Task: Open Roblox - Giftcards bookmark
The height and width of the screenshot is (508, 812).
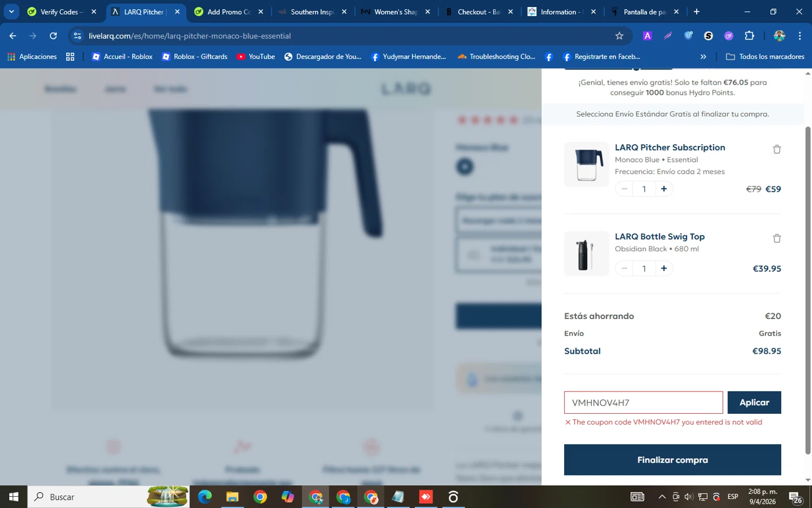Action: [x=195, y=56]
